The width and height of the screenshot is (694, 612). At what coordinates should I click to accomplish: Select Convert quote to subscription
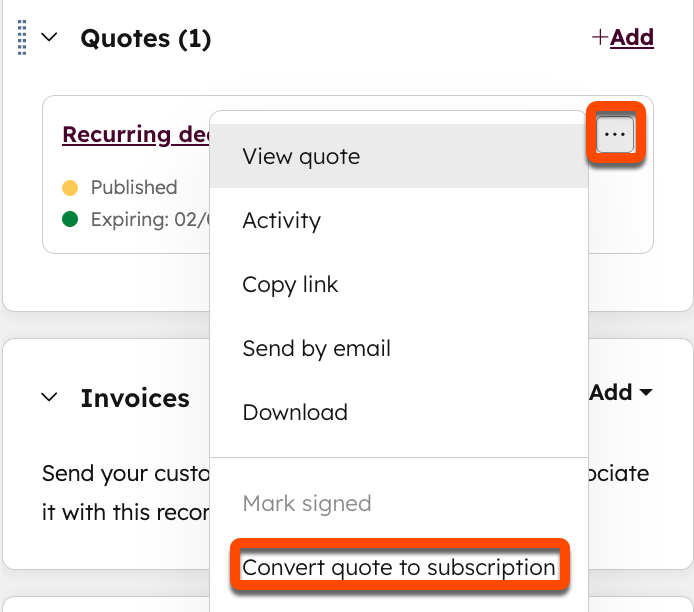click(399, 567)
